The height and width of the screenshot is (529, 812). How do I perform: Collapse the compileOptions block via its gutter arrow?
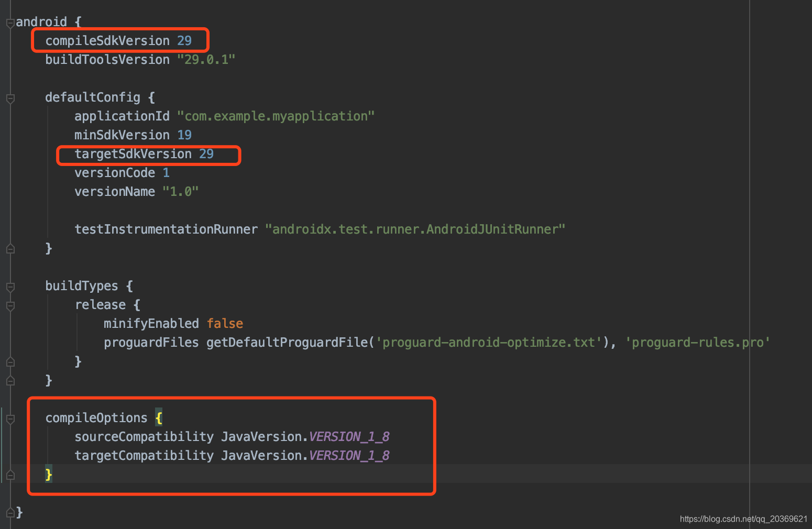pyautogui.click(x=10, y=419)
